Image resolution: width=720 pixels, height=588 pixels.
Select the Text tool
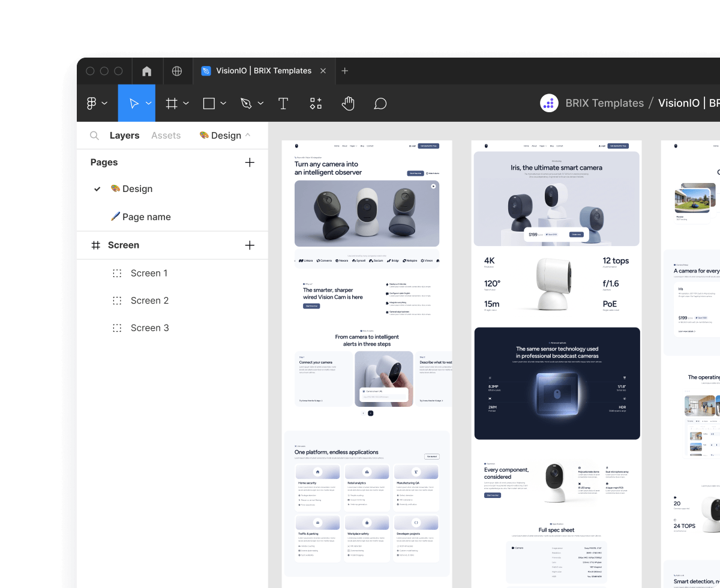click(x=283, y=103)
